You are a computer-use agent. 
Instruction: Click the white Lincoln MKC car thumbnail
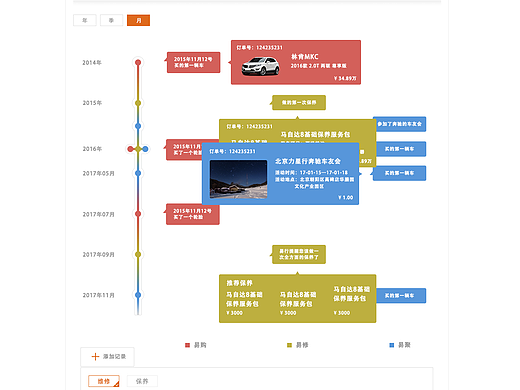(260, 66)
